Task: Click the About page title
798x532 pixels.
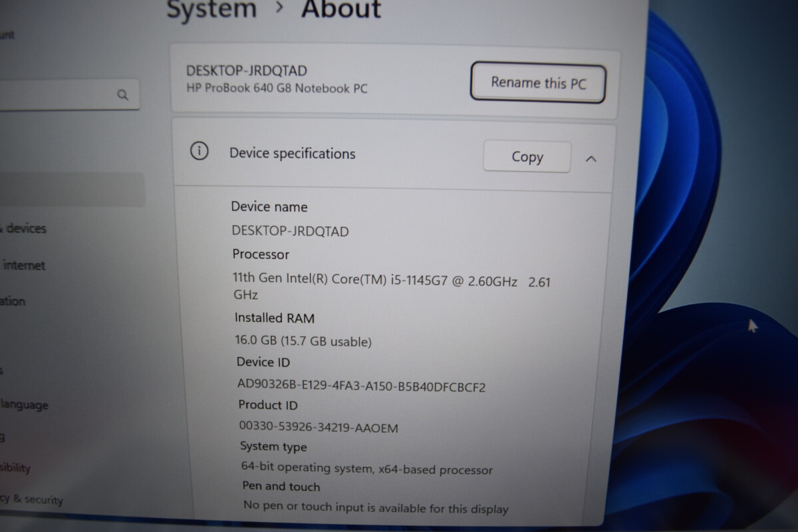Action: pyautogui.click(x=341, y=9)
